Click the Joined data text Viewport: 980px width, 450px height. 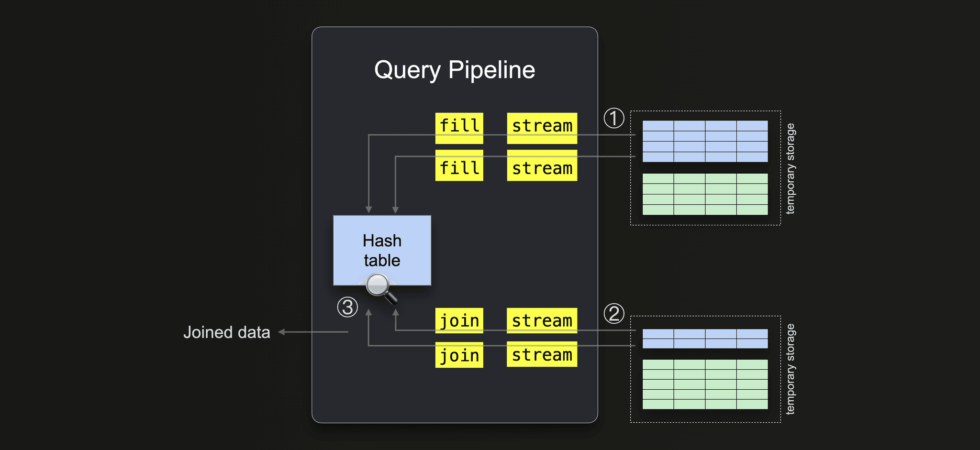click(227, 332)
